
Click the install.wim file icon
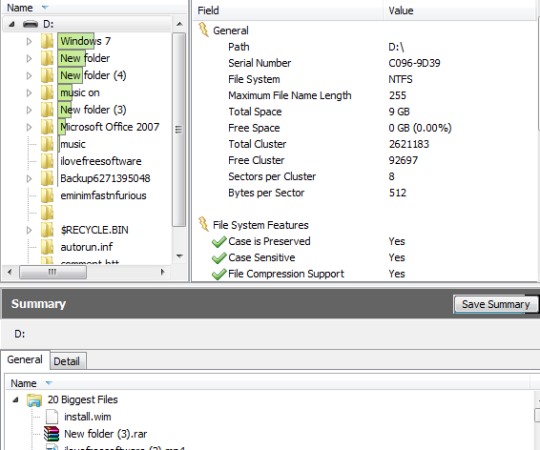point(52,417)
